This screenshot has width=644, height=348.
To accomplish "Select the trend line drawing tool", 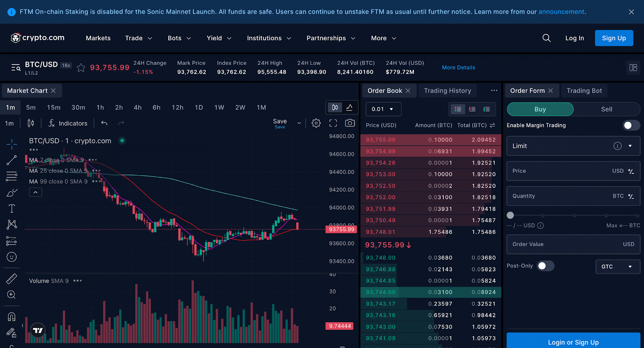I will [12, 160].
